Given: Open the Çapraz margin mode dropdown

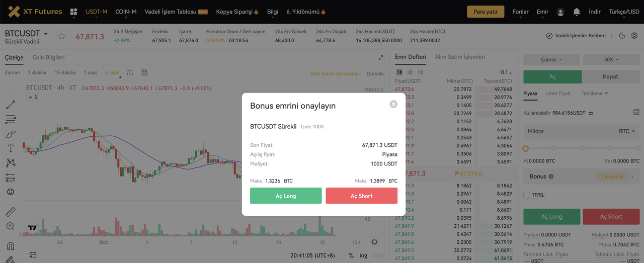Looking at the screenshot, I should 551,59.
